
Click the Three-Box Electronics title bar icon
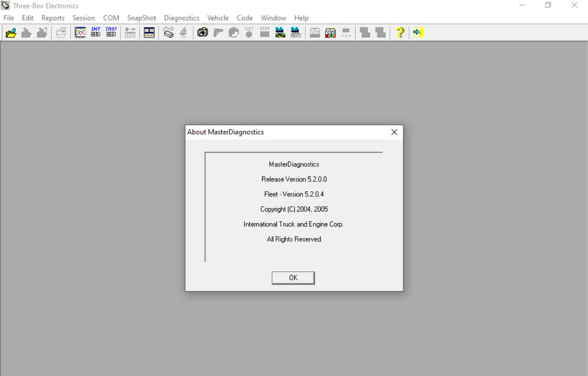pyautogui.click(x=5, y=6)
